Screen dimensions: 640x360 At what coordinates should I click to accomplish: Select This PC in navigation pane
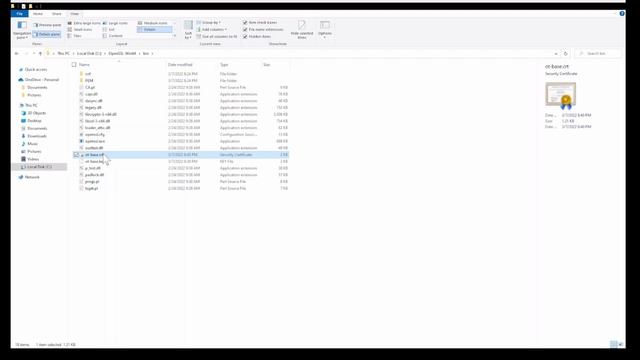point(29,105)
